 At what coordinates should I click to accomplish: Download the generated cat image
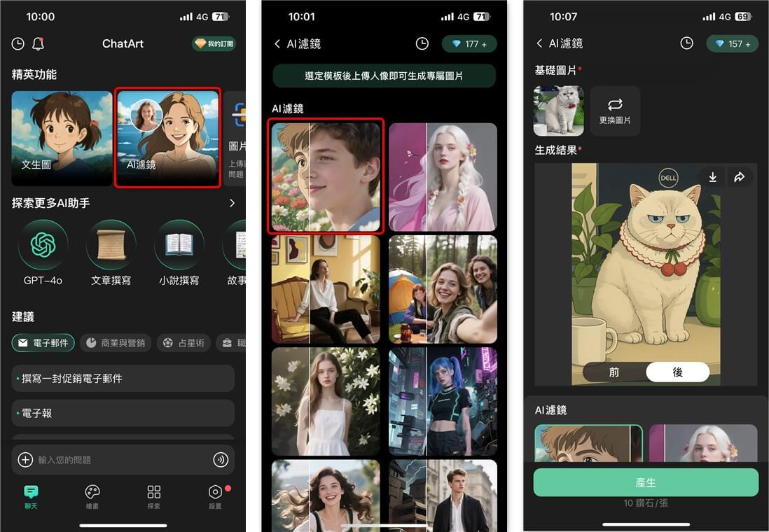[712, 177]
